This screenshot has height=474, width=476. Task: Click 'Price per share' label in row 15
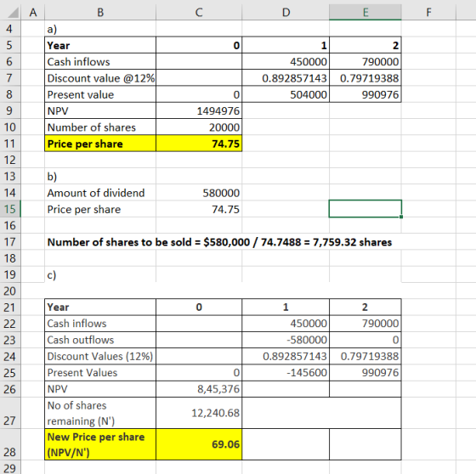(x=100, y=209)
